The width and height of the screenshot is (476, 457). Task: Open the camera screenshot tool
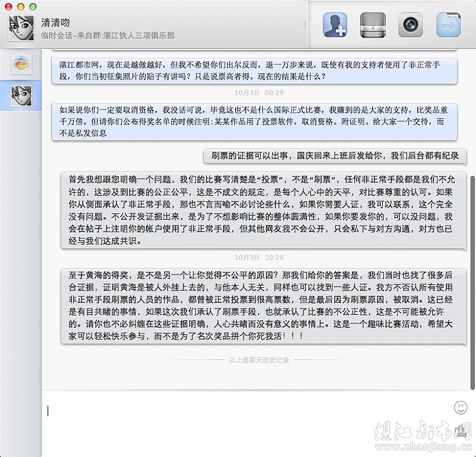(410, 25)
